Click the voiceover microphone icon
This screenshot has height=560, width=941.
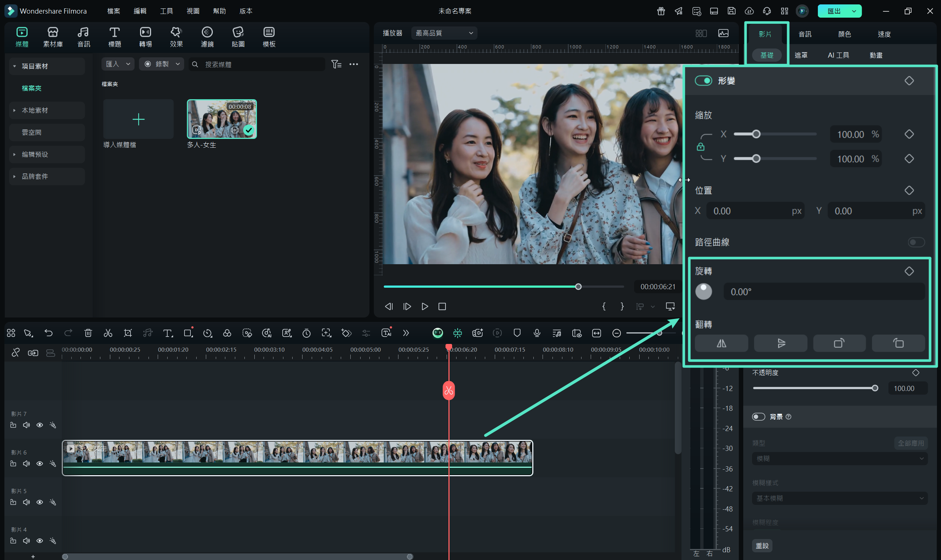tap(537, 333)
